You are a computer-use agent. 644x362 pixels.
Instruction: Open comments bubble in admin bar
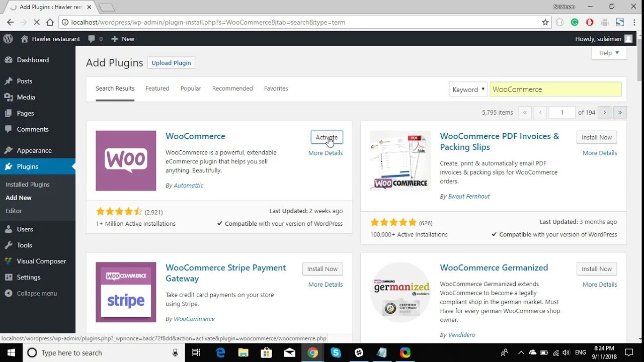click(95, 39)
